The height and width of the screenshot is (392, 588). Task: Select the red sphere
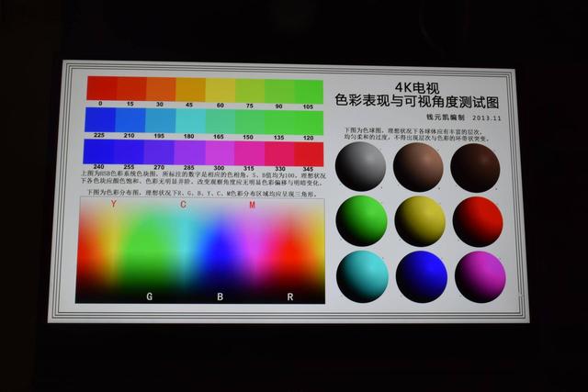point(478,222)
